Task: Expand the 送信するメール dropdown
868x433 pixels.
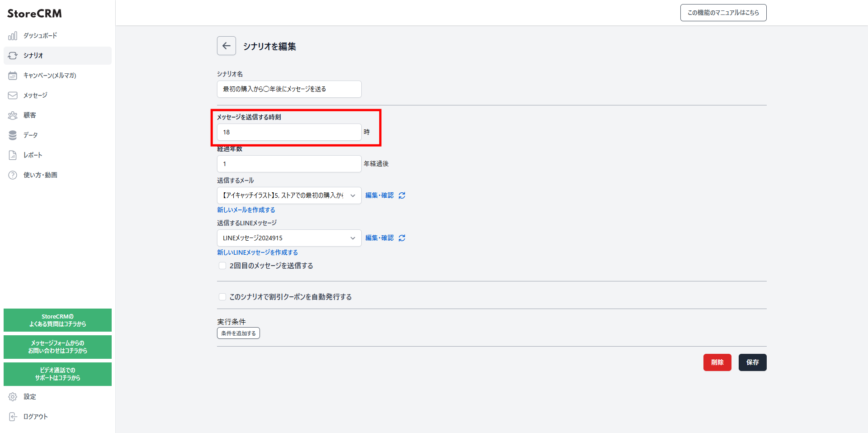Action: pyautogui.click(x=289, y=195)
